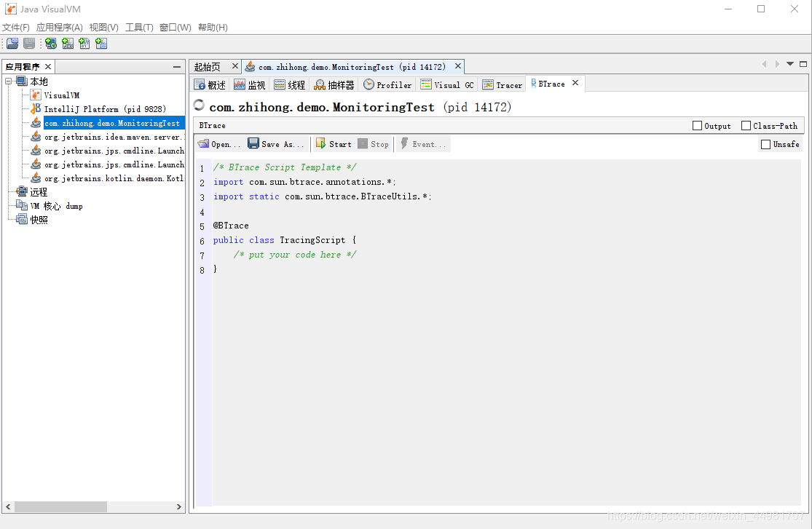
Task: Open the 窗口(W) menu
Action: click(x=175, y=28)
